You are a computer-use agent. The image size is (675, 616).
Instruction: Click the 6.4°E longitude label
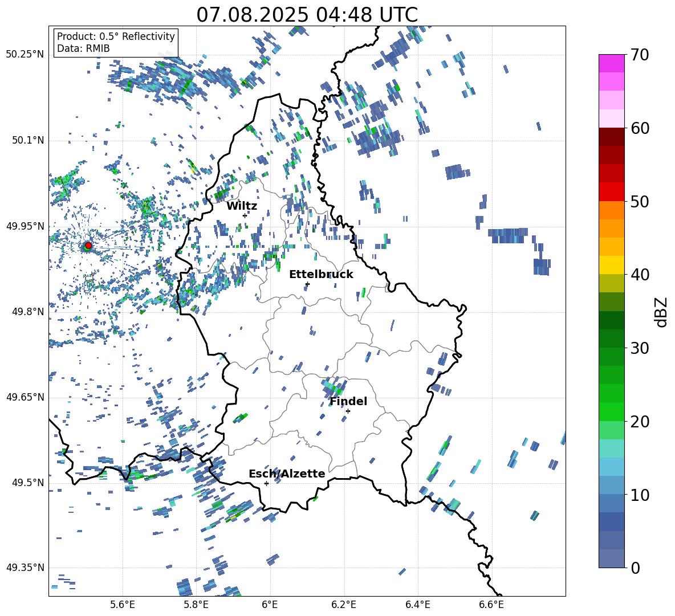coord(417,605)
